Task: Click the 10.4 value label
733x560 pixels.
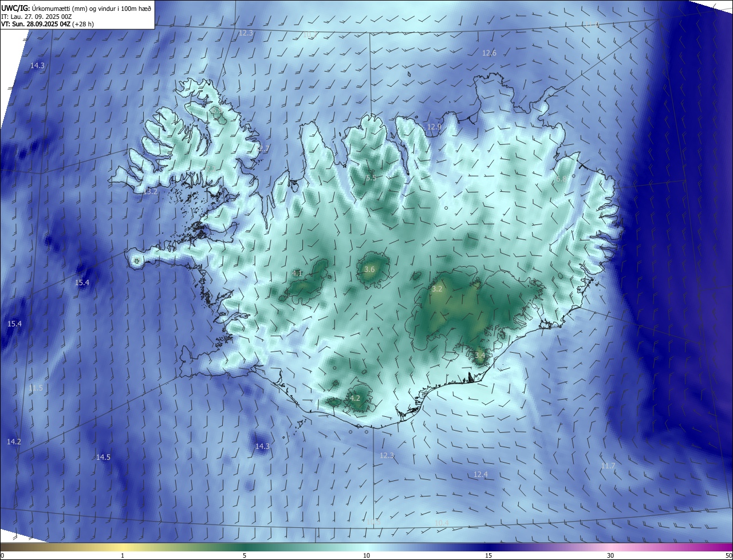Action: 441,523
